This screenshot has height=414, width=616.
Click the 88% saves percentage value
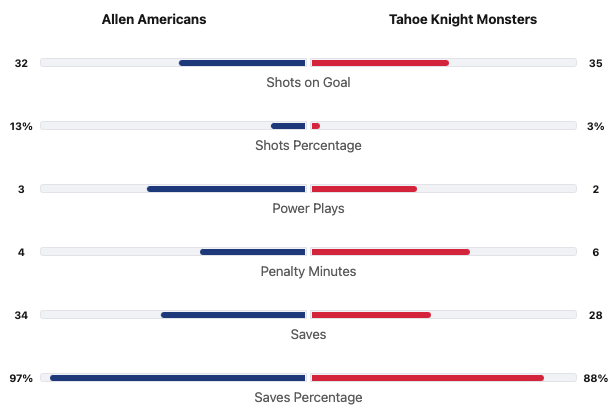[x=596, y=378]
